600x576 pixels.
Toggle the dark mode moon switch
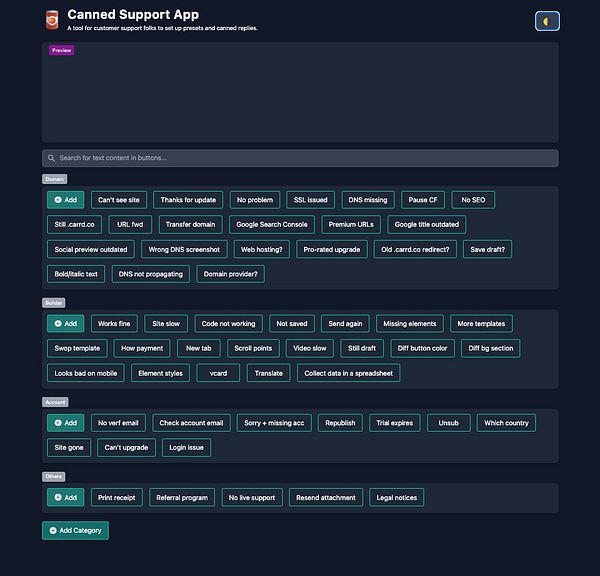(547, 21)
